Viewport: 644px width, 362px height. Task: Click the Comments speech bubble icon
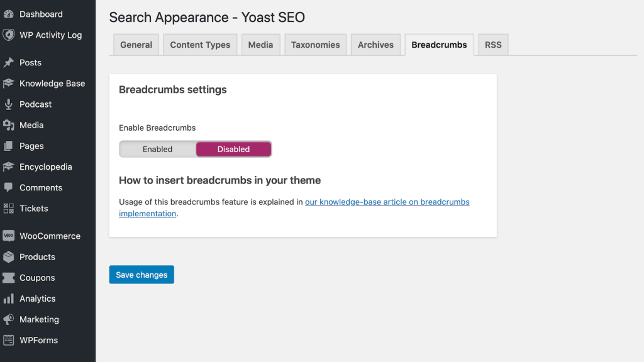click(x=9, y=187)
